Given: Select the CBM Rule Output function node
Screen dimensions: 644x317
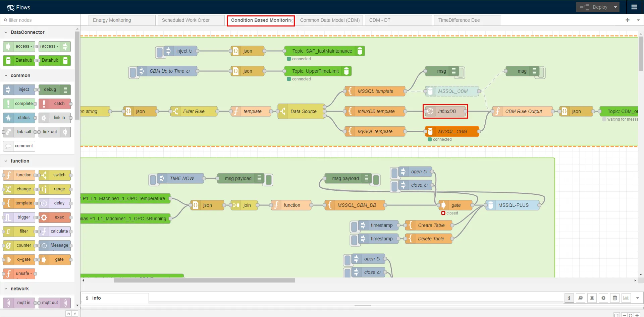Looking at the screenshot, I should 522,111.
